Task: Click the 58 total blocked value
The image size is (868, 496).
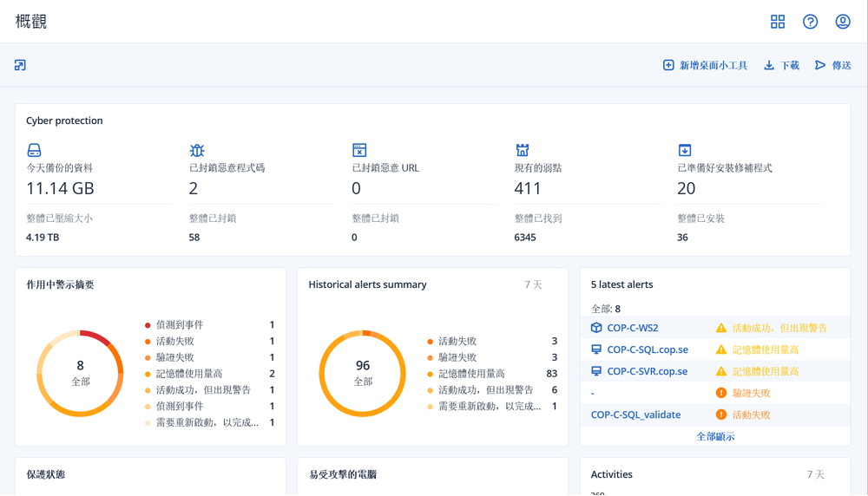Action: coord(194,238)
